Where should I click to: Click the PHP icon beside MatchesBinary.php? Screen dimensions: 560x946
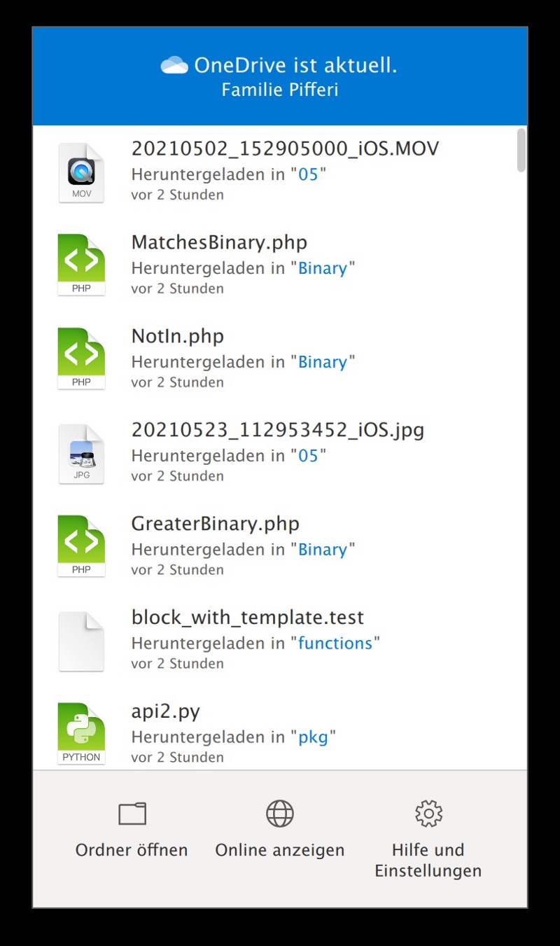click(81, 265)
